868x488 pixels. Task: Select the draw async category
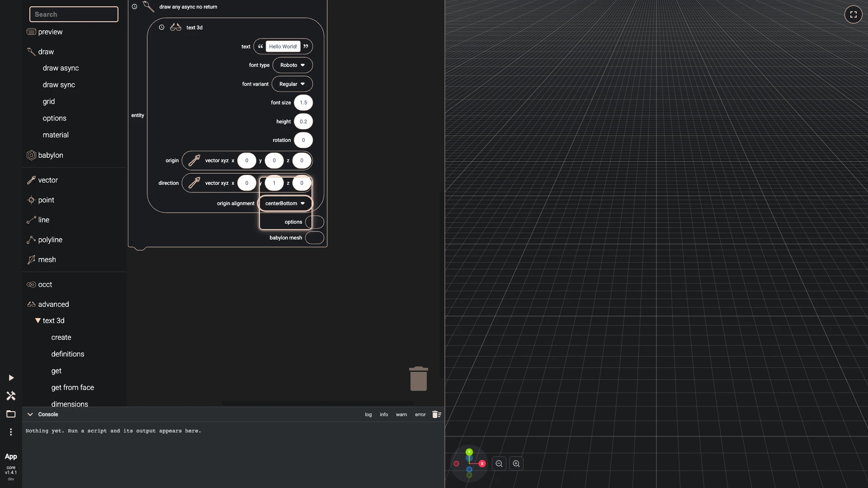click(x=61, y=68)
